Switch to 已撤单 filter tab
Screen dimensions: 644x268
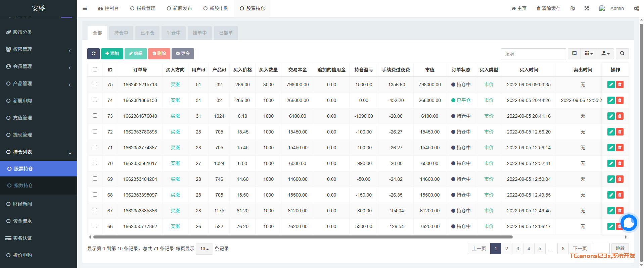click(x=226, y=33)
